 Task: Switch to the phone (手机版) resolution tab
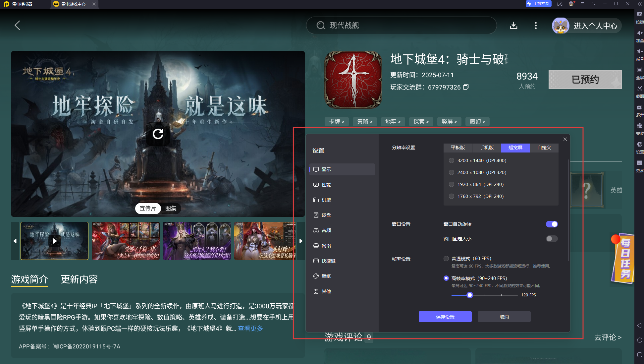487,148
